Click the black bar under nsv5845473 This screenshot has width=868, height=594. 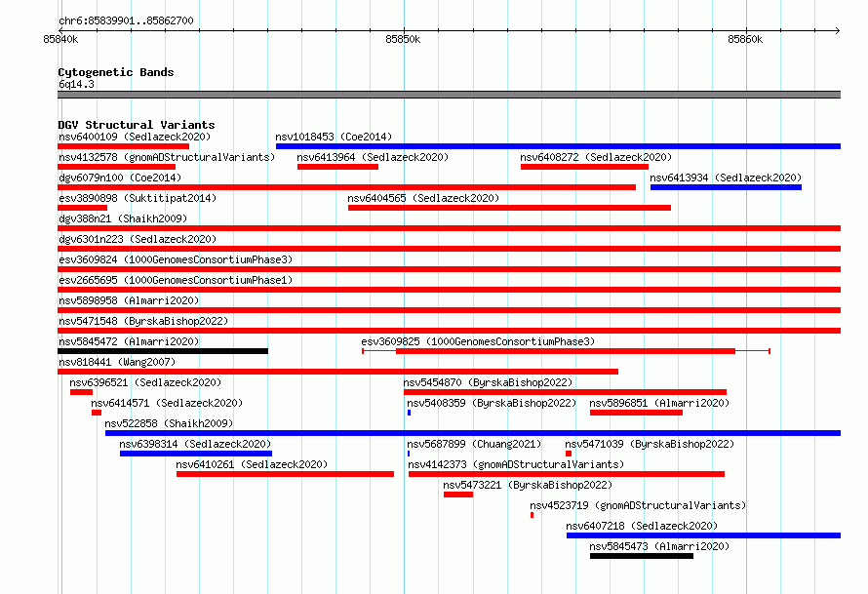point(642,556)
